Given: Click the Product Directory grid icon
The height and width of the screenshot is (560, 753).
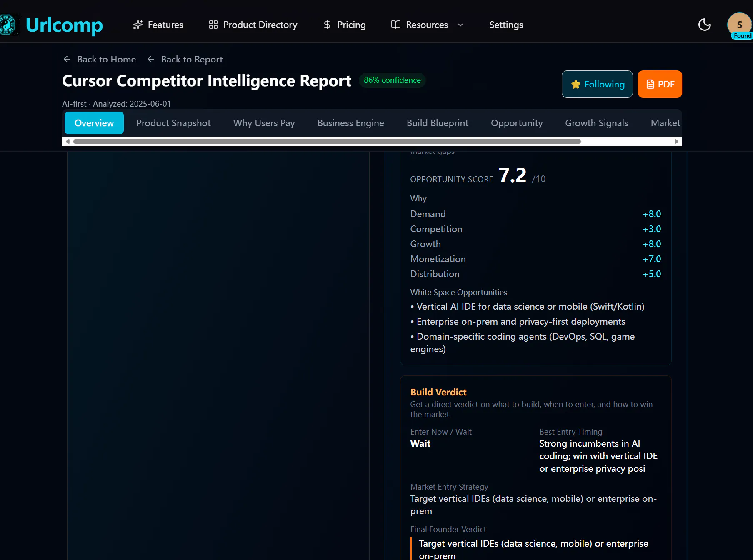Looking at the screenshot, I should [x=213, y=25].
